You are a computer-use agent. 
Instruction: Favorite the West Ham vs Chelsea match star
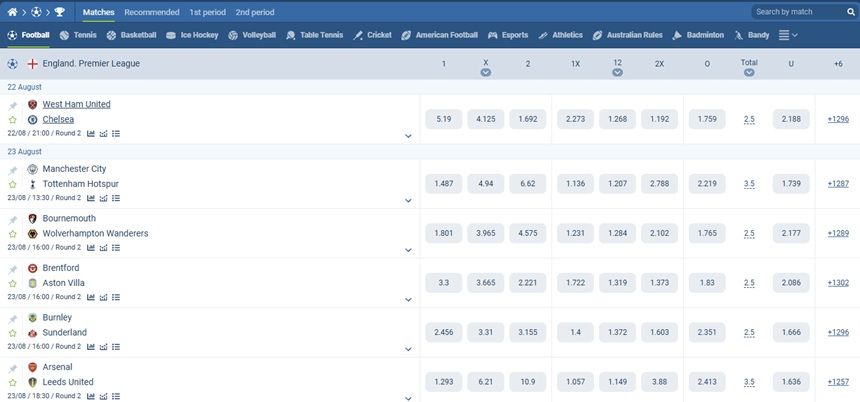13,120
